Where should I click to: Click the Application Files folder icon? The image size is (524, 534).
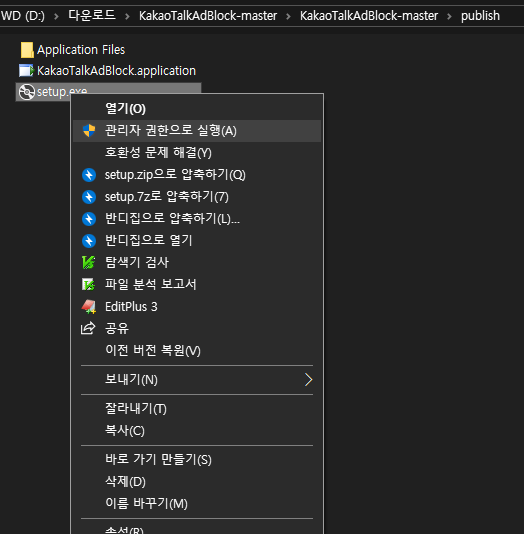point(27,50)
